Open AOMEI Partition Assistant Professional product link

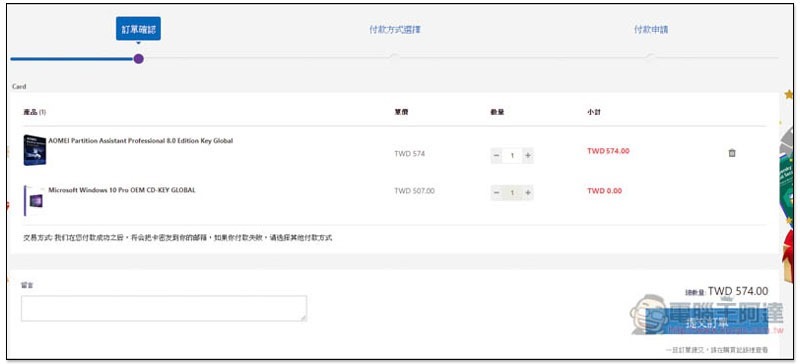click(x=140, y=140)
